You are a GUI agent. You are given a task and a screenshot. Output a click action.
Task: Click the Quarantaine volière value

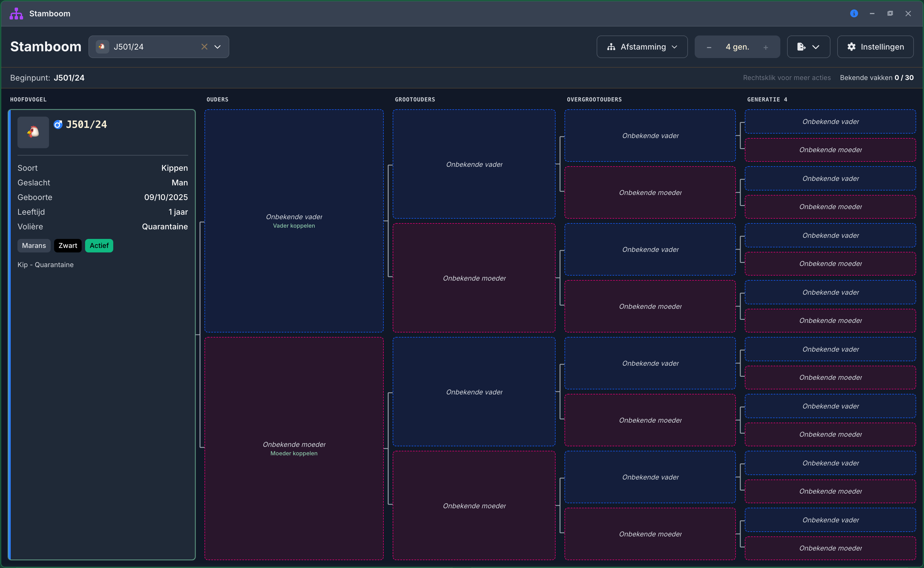coord(165,227)
